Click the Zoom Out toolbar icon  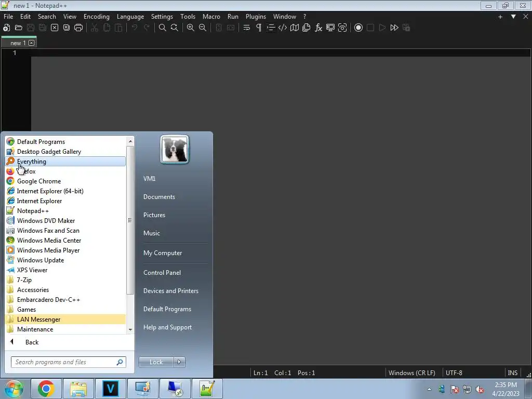pos(203,28)
